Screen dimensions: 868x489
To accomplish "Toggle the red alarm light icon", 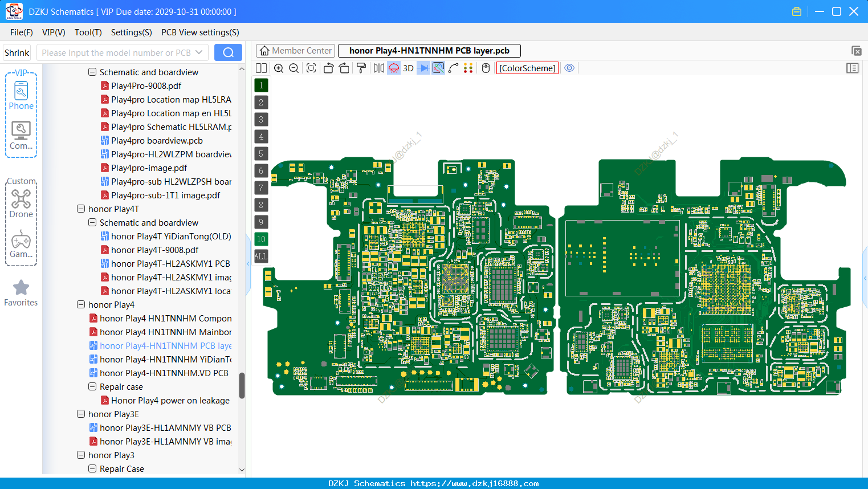I will pyautogui.click(x=394, y=68).
